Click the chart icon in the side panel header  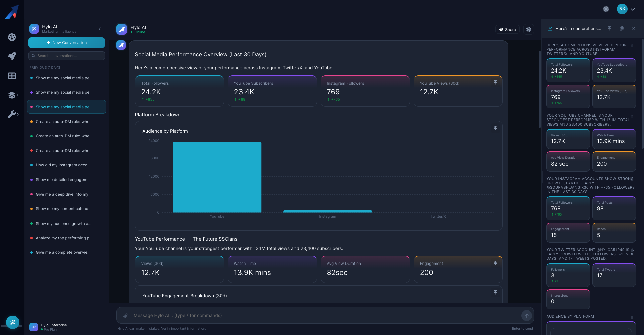[x=550, y=29]
